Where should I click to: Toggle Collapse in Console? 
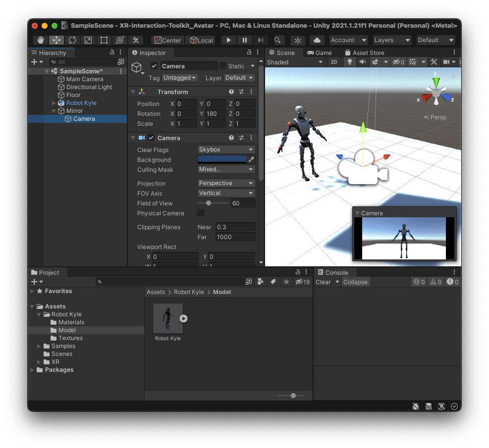[x=355, y=282]
